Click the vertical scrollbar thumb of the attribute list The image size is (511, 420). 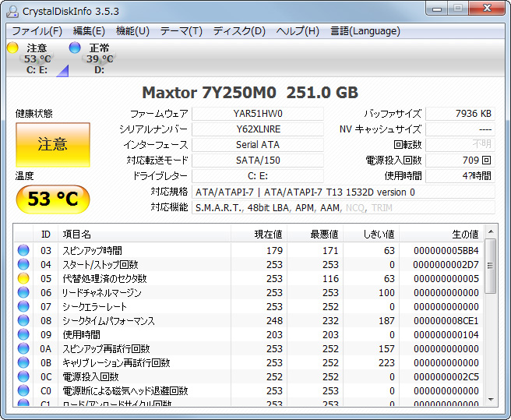tap(491, 266)
